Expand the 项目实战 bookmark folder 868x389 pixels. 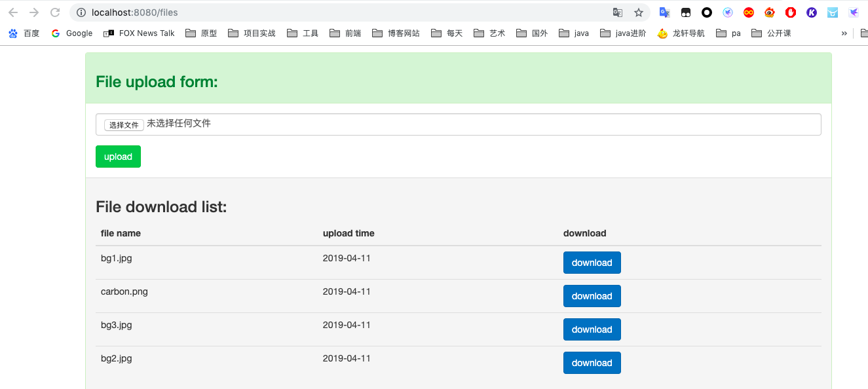pos(252,33)
